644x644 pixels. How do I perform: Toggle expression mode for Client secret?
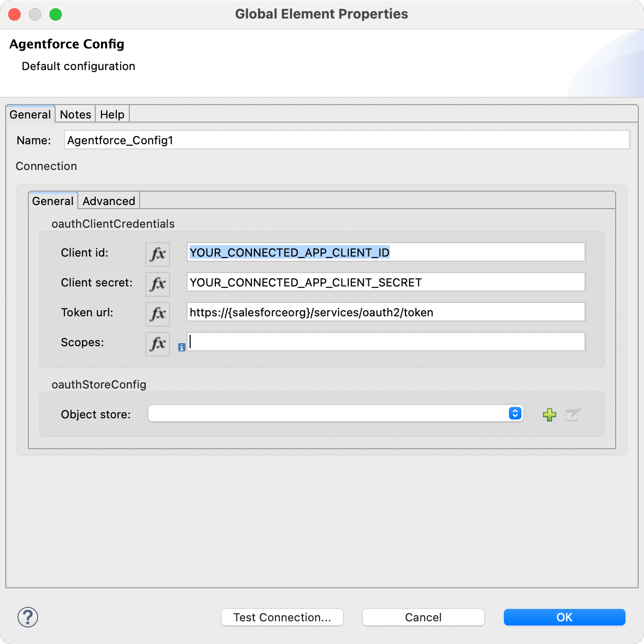[158, 283]
